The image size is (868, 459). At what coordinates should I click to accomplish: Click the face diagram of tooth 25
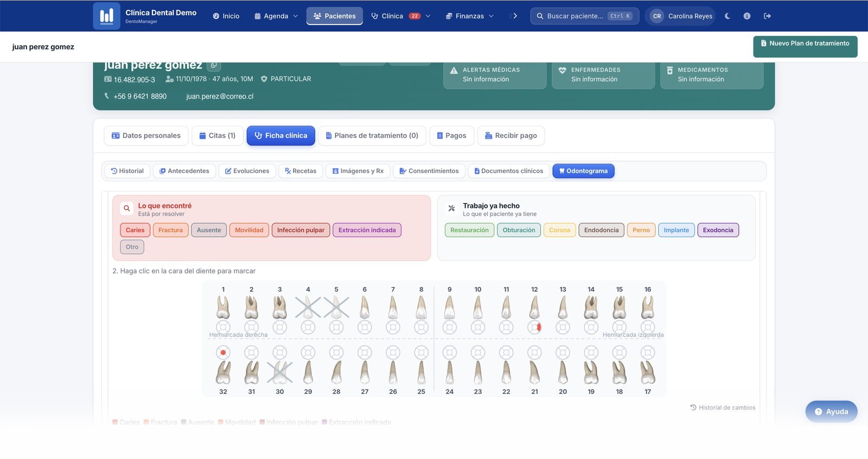coord(421,353)
